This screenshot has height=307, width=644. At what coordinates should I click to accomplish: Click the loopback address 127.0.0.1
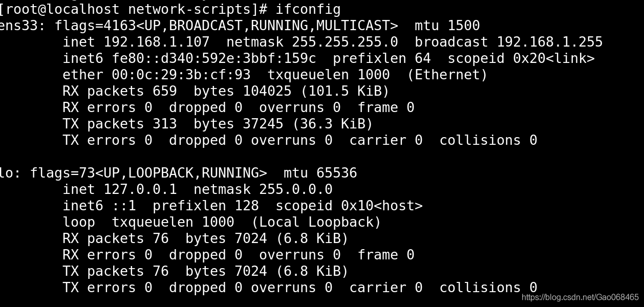(x=140, y=189)
